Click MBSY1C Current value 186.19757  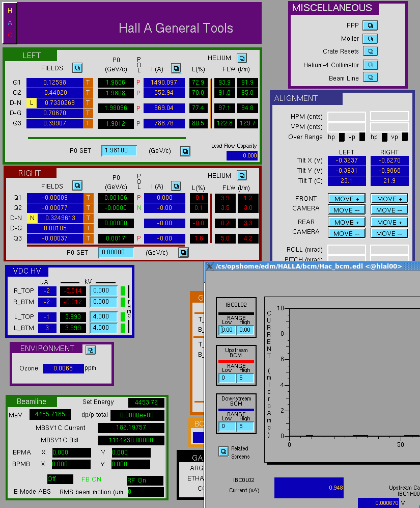(131, 427)
